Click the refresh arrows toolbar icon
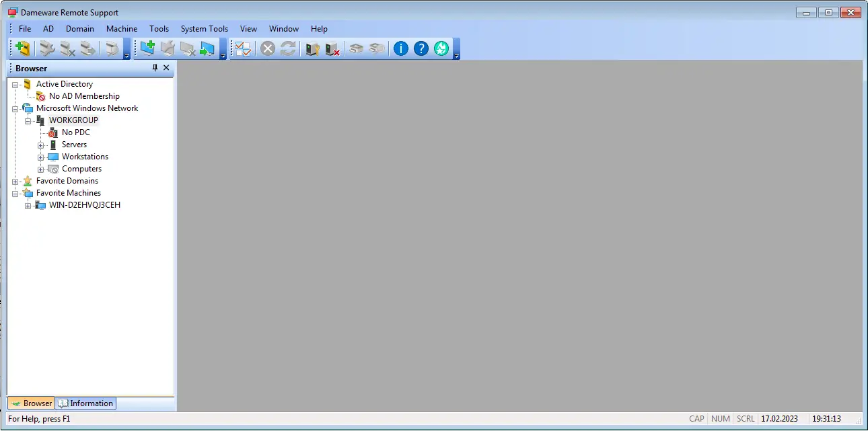 288,48
